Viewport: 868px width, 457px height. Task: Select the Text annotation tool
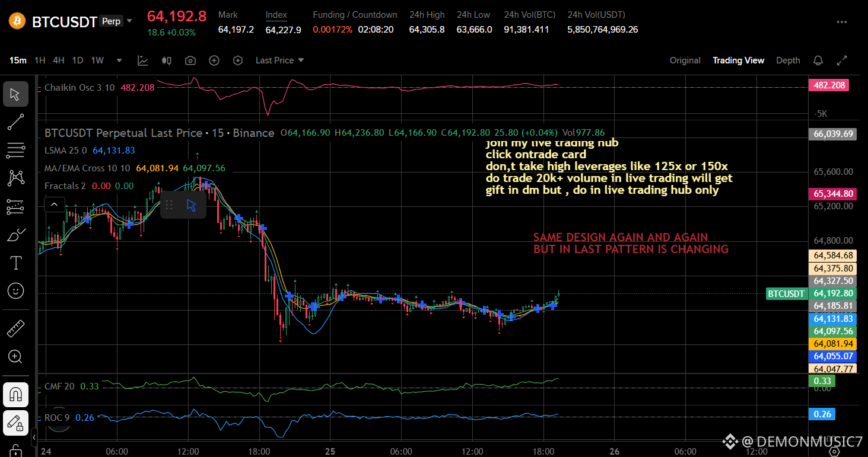(x=15, y=263)
